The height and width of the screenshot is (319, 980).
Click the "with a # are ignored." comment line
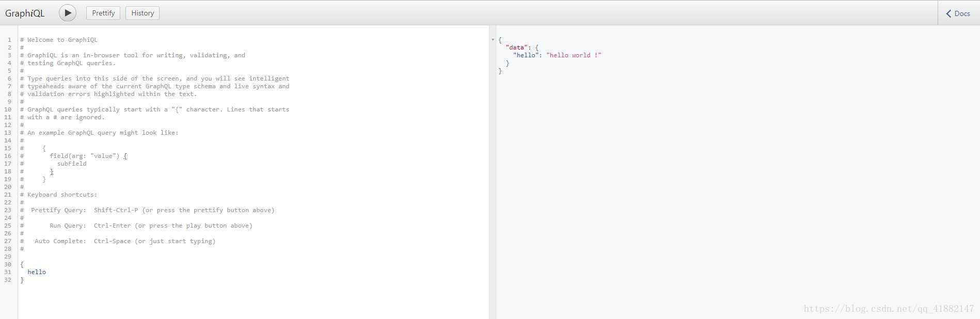(62, 117)
